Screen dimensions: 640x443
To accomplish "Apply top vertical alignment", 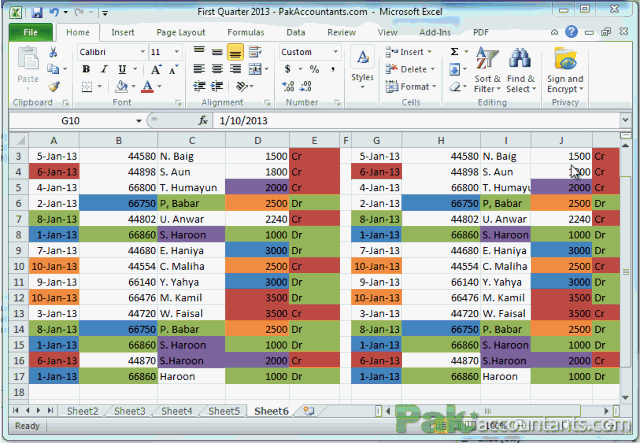I will [x=199, y=51].
